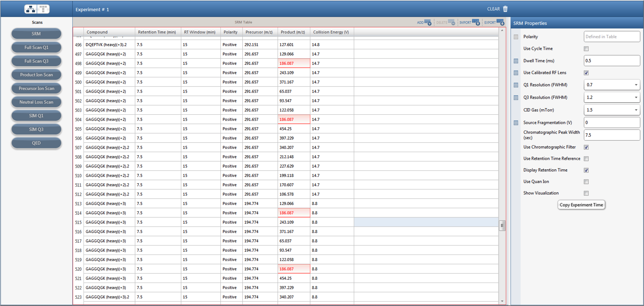Expand the Q3 Resolution (FWHM) dropdown
Image resolution: width=644 pixels, height=306 pixels.
point(636,98)
